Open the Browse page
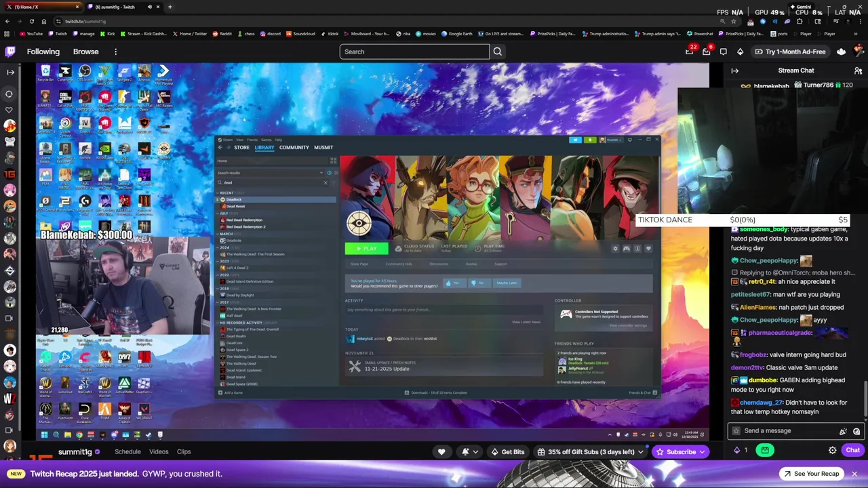This screenshot has height=488, width=868. (x=85, y=52)
